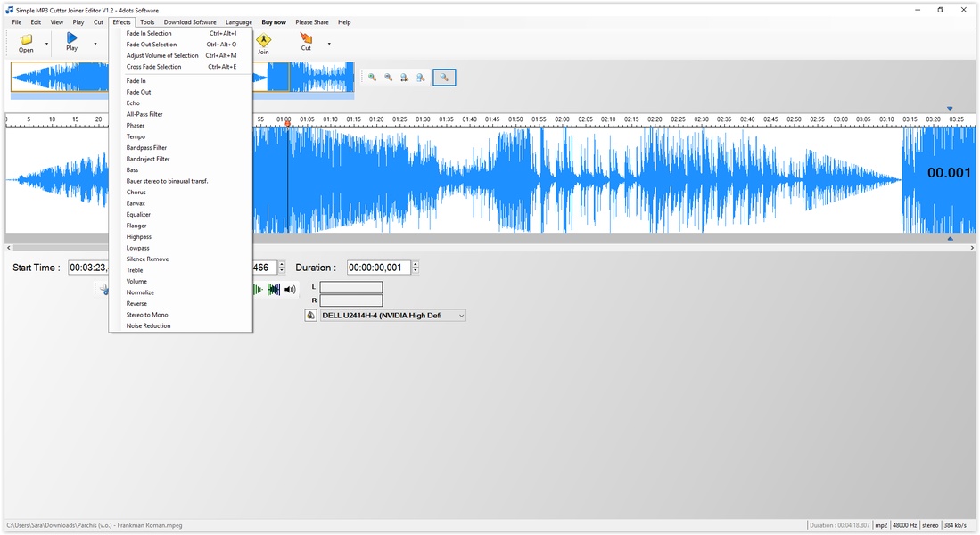
Task: Click the first zoom magnifier icon
Action: pyautogui.click(x=373, y=78)
